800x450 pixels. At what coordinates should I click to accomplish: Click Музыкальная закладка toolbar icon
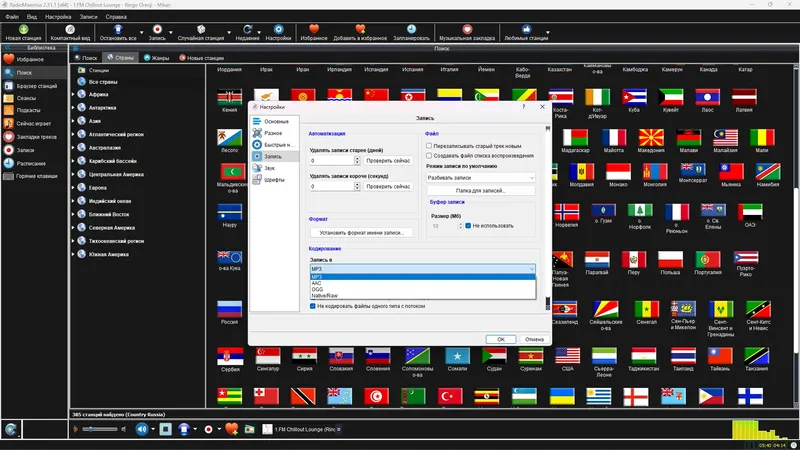467,29
